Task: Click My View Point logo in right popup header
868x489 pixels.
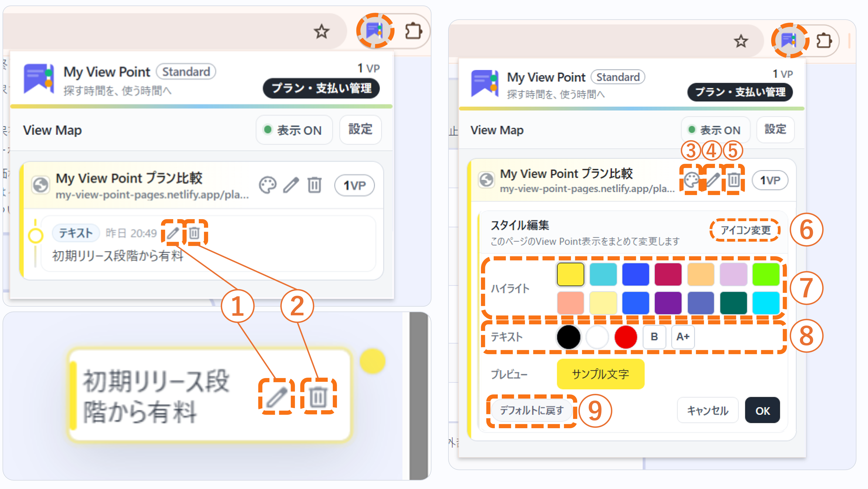Action: (485, 84)
